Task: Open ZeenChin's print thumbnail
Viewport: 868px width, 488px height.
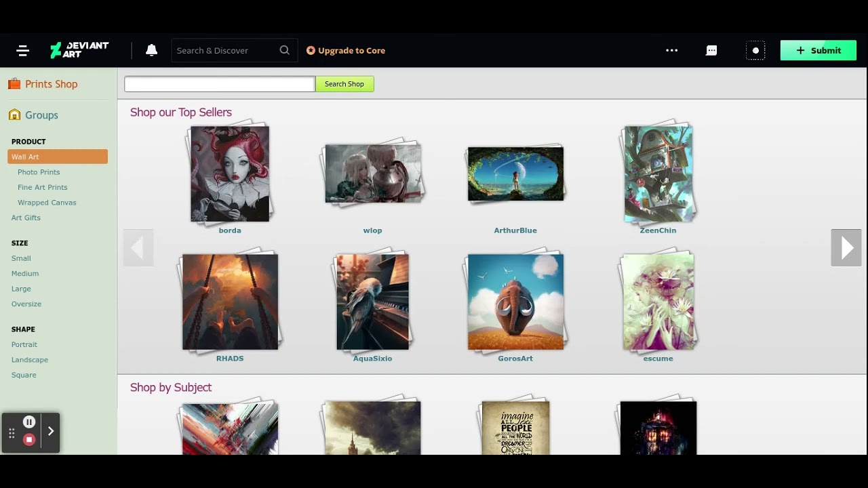Action: pos(658,174)
